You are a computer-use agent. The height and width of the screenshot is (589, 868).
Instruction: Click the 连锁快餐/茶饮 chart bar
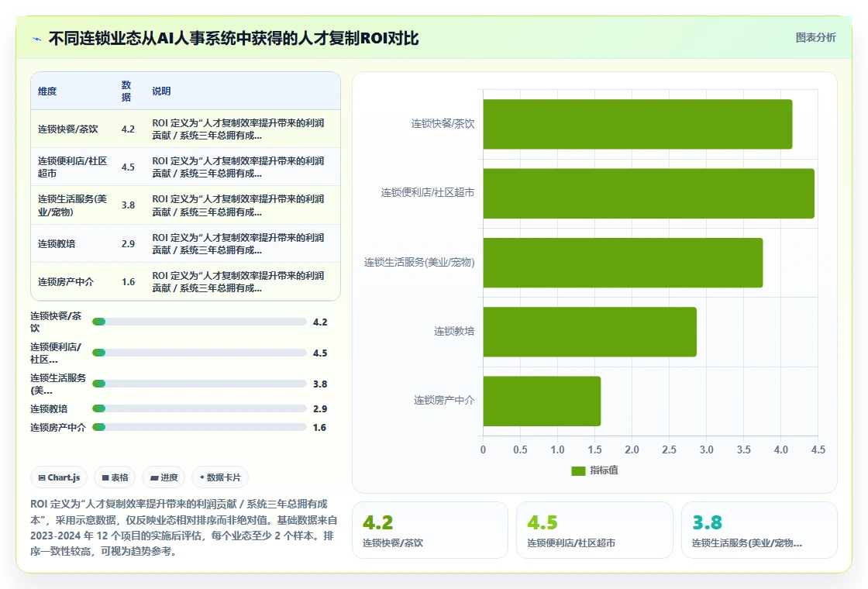638,124
